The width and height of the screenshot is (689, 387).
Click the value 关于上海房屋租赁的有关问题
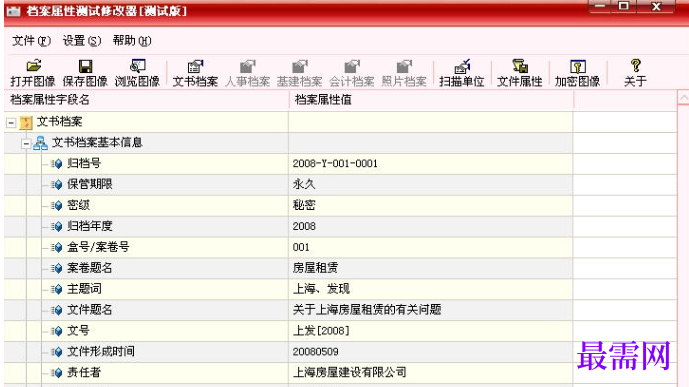(x=367, y=310)
